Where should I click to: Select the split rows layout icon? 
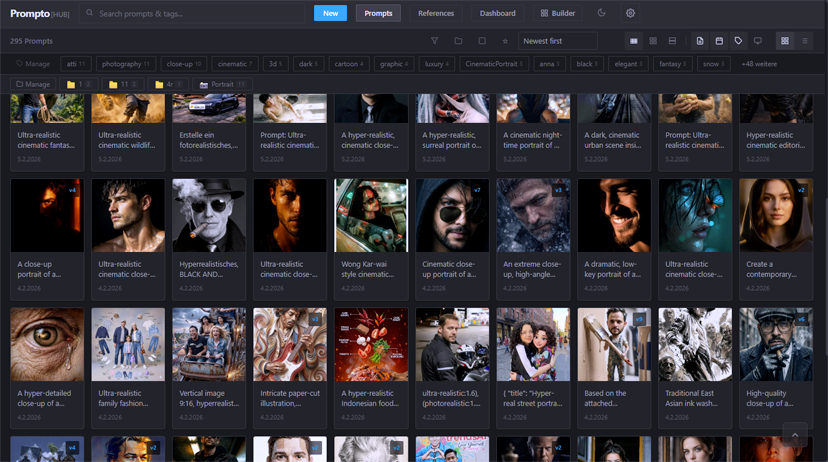(x=672, y=41)
